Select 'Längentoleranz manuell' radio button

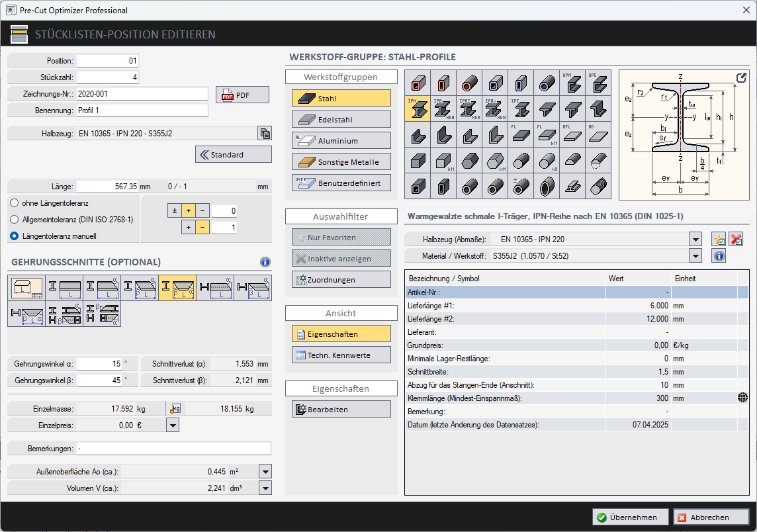(x=15, y=236)
